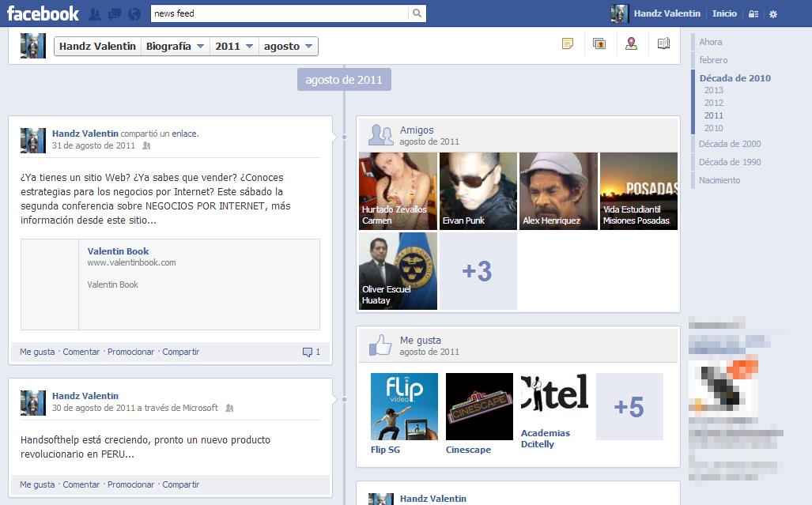Open the notifications globe icon
Screen dimensions: 812x505
134,14
